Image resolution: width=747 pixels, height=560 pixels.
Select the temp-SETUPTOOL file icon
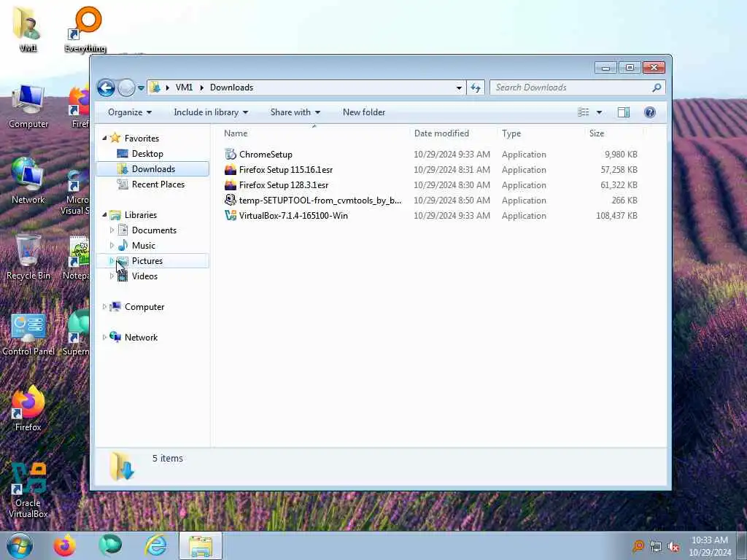[231, 200]
